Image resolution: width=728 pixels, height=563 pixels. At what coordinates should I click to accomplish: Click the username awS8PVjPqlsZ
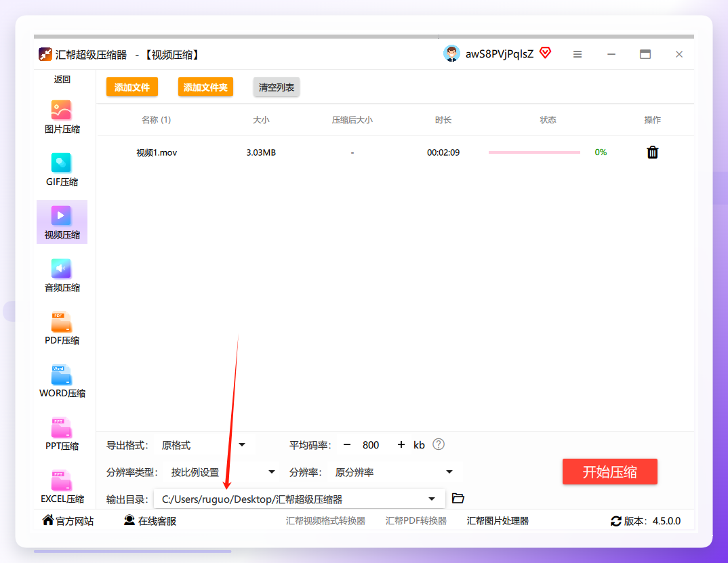[500, 54]
